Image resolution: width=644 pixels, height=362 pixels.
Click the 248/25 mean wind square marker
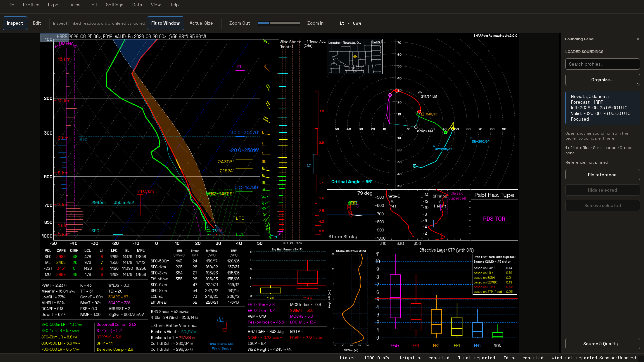423,114
